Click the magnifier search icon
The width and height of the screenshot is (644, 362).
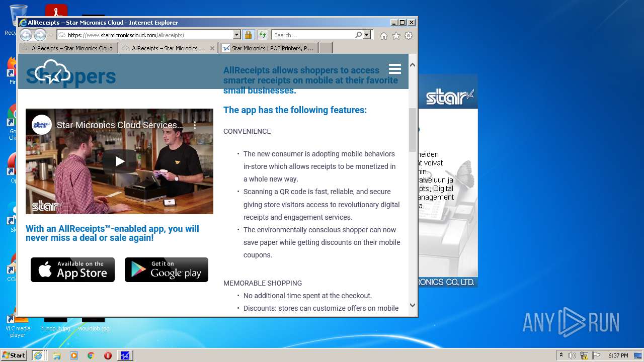click(358, 35)
